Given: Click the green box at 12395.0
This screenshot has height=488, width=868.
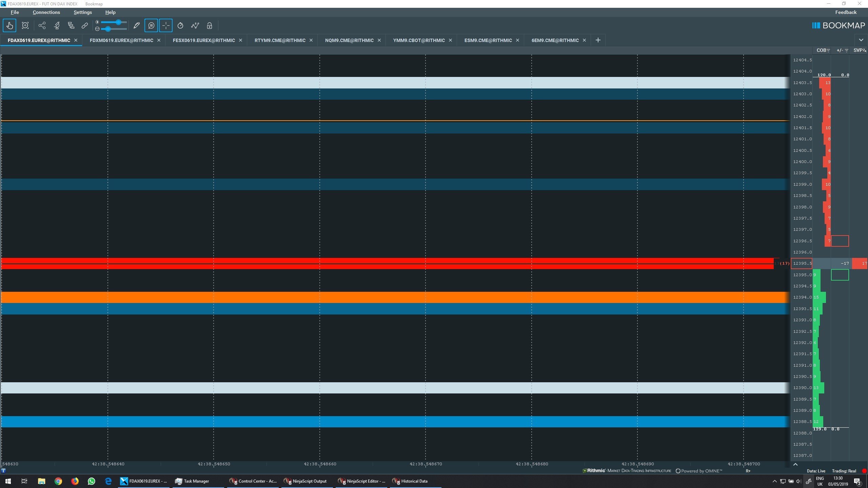Looking at the screenshot, I should (x=840, y=275).
